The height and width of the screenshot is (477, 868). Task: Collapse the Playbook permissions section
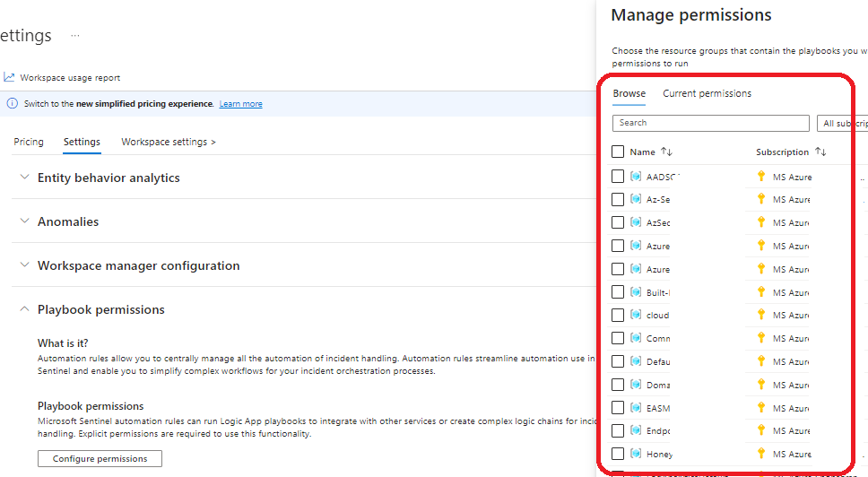click(24, 308)
